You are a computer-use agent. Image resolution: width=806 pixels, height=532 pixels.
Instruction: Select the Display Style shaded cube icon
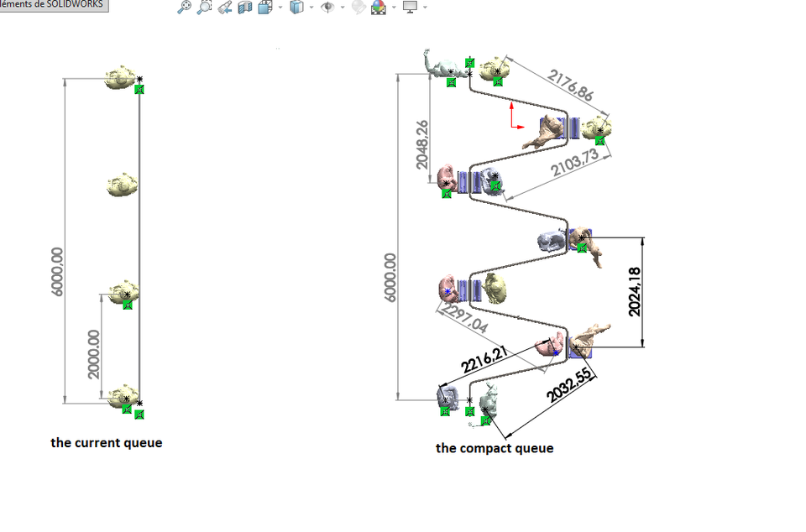tap(297, 8)
